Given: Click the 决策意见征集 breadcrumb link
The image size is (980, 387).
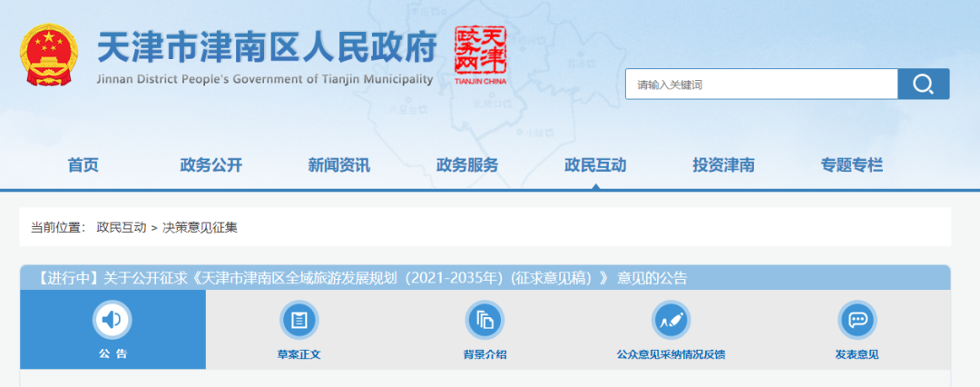Looking at the screenshot, I should click(200, 227).
